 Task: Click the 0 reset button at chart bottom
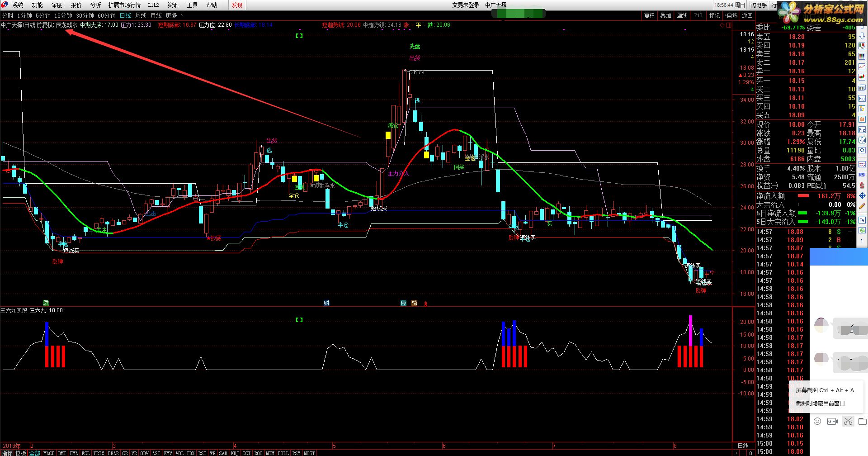click(x=751, y=453)
